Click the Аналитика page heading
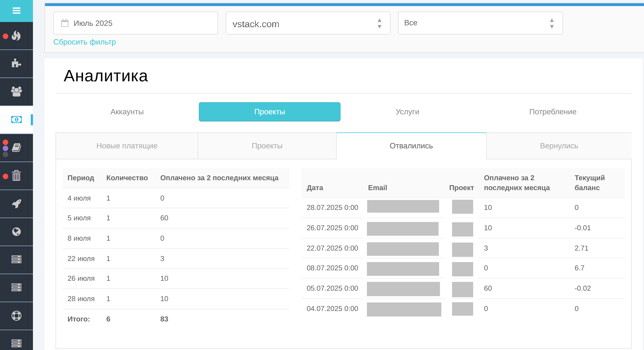Screen dimensions: 644x350 tap(106, 76)
